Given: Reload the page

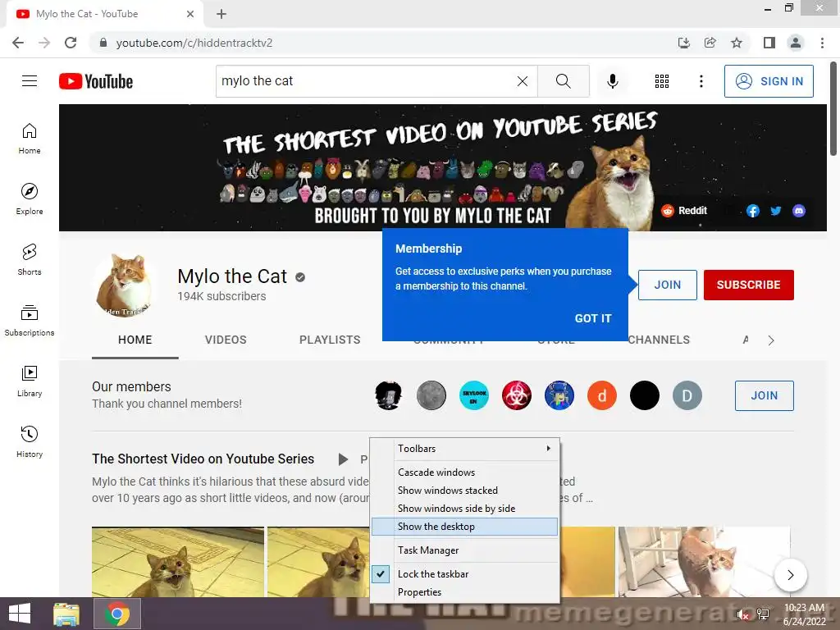Looking at the screenshot, I should pos(71,43).
